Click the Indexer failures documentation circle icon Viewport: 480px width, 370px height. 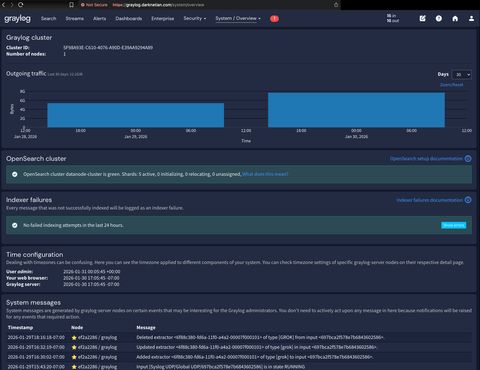tap(468, 200)
